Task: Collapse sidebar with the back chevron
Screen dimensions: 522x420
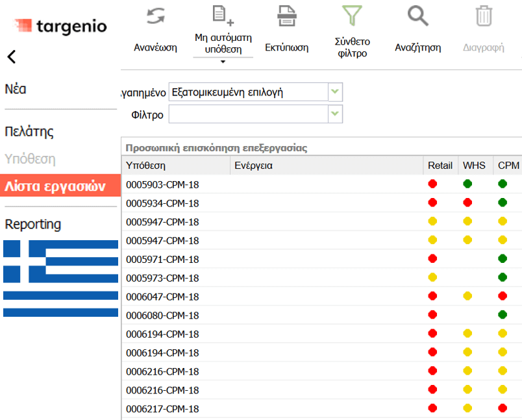Action: 11,57
